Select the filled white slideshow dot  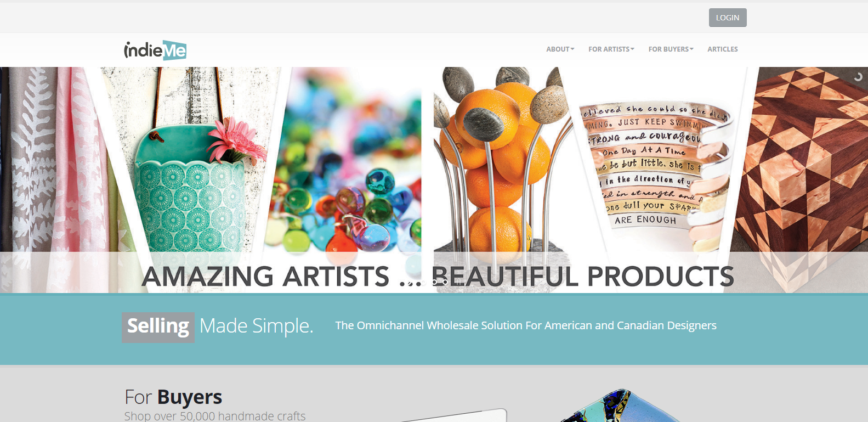(x=423, y=282)
